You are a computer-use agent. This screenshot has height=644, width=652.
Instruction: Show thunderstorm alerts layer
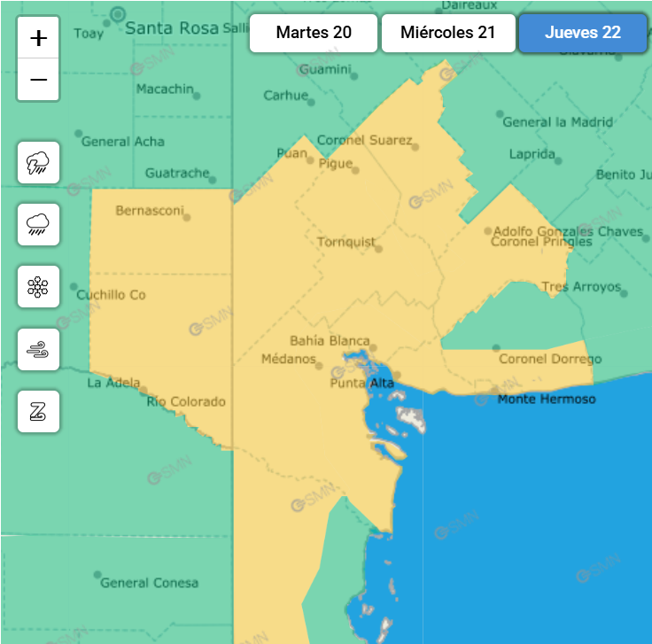[38, 162]
